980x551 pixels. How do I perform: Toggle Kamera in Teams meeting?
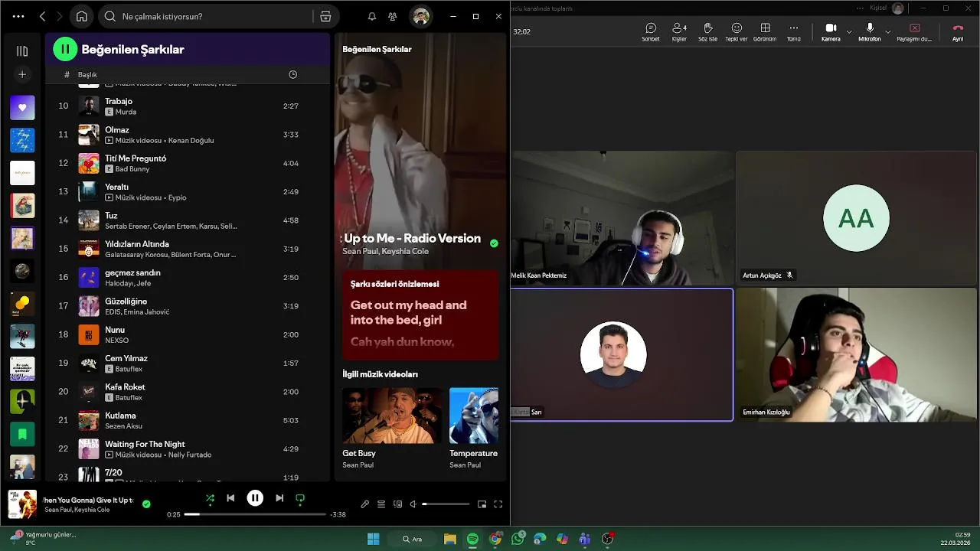point(831,32)
